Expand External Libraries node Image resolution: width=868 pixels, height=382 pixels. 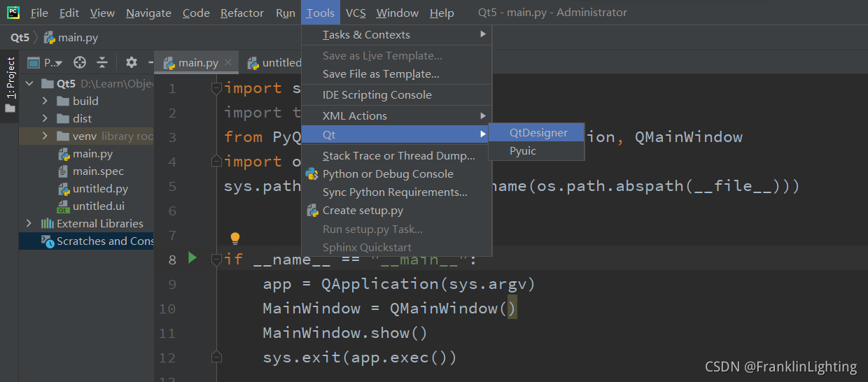pos(29,223)
